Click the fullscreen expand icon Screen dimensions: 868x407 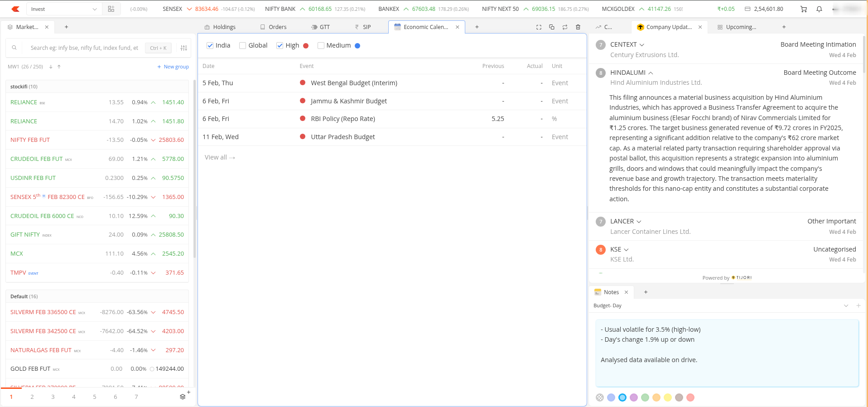click(539, 27)
